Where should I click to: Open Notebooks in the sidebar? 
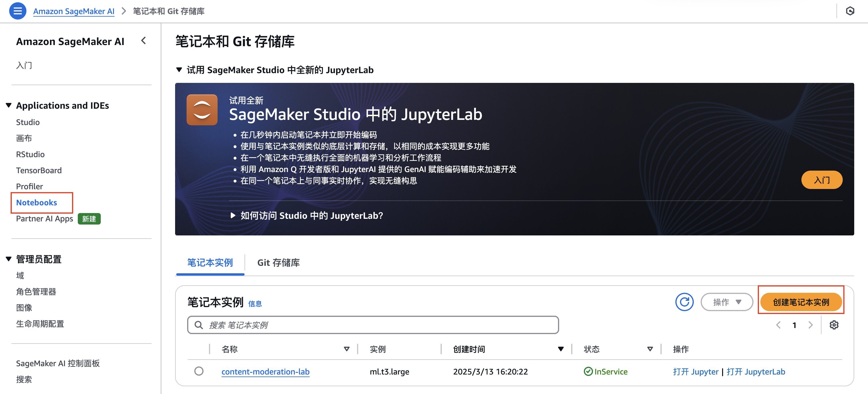click(36, 202)
